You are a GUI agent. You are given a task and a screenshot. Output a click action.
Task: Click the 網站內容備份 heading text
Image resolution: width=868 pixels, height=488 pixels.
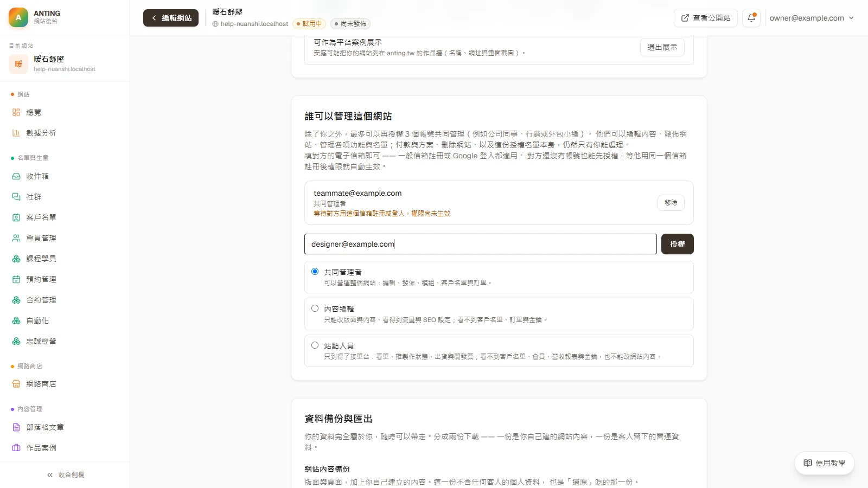(327, 469)
